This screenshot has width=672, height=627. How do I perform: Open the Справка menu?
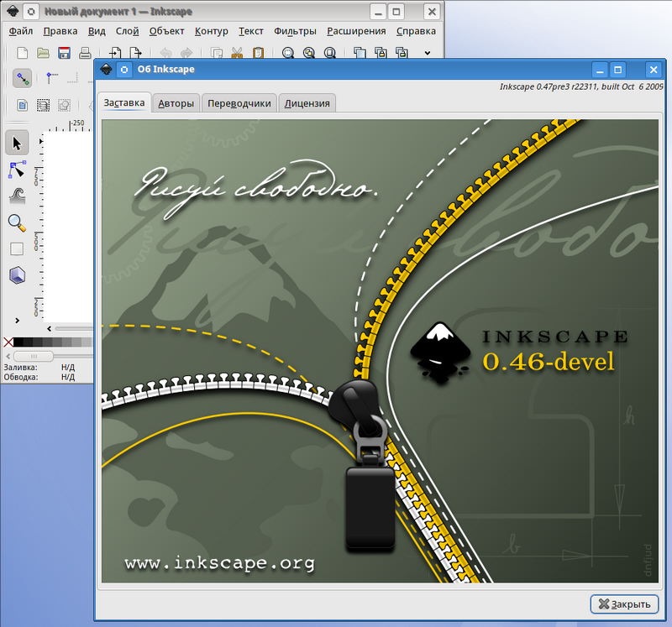416,31
